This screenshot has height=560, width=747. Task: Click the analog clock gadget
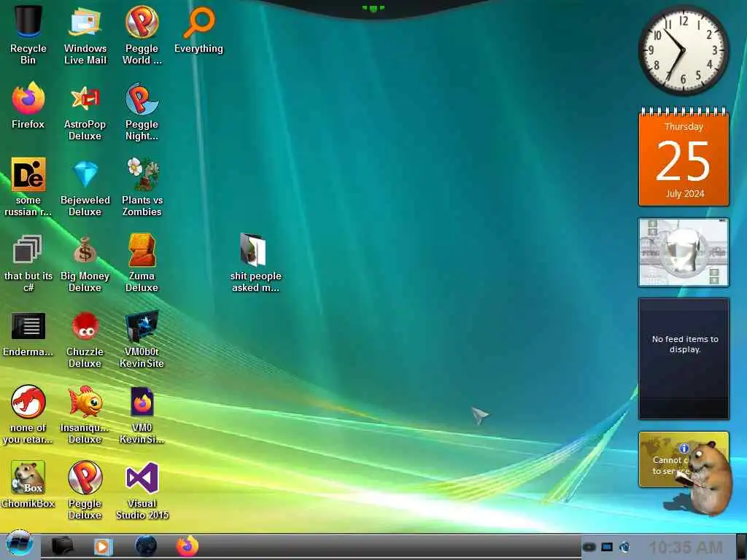[684, 50]
